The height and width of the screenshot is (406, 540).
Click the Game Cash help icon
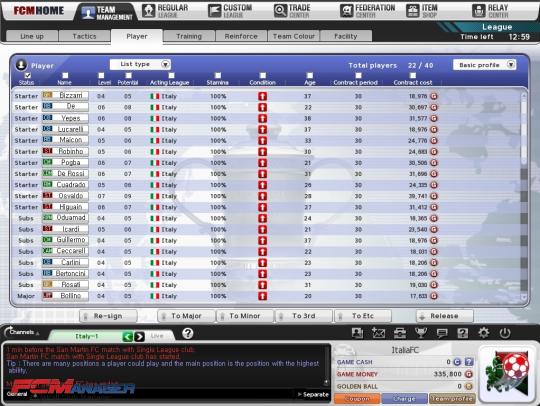(x=468, y=362)
